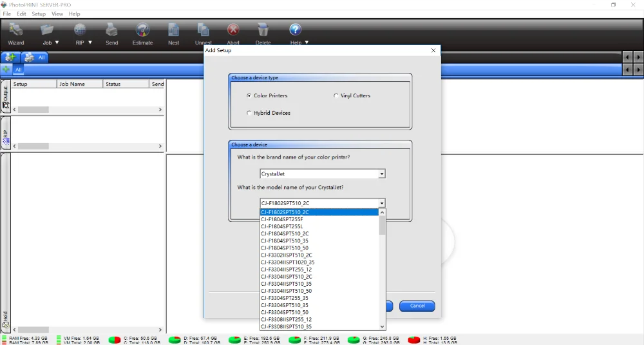The width and height of the screenshot is (644, 345).
Task: Click the model list scrollbar down arrow
Action: [382, 327]
